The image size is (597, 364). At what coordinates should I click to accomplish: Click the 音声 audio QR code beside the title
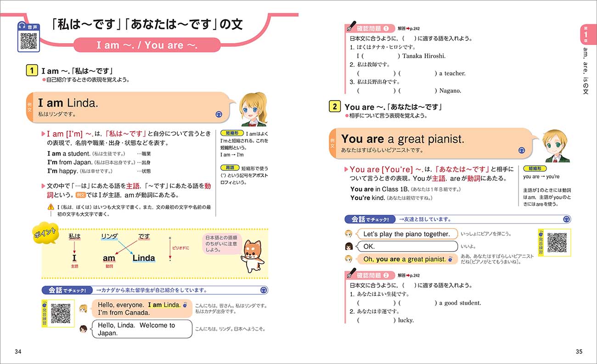coord(28,41)
